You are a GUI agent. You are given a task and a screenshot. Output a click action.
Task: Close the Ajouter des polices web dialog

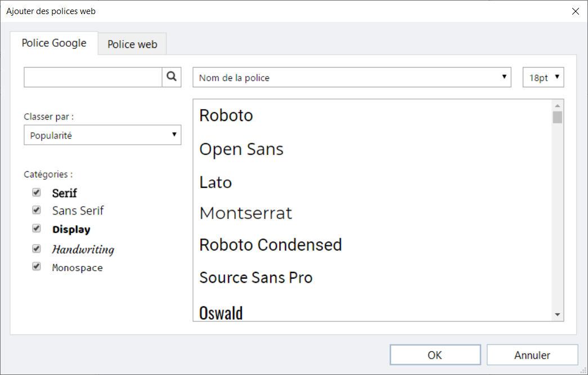(x=575, y=11)
